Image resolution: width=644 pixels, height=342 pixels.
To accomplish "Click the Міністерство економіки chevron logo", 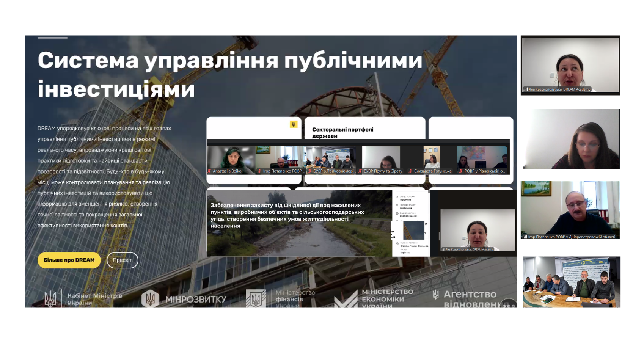I will coord(346,300).
